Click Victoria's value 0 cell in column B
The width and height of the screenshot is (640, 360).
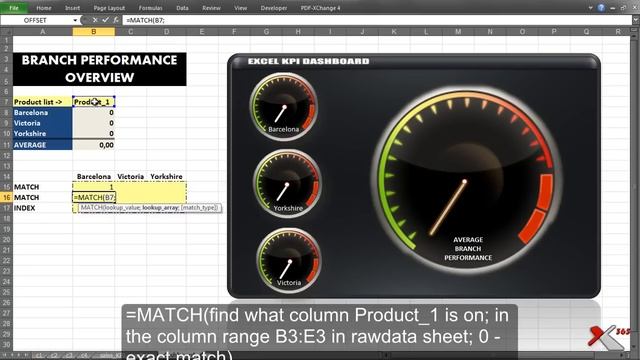click(x=93, y=123)
